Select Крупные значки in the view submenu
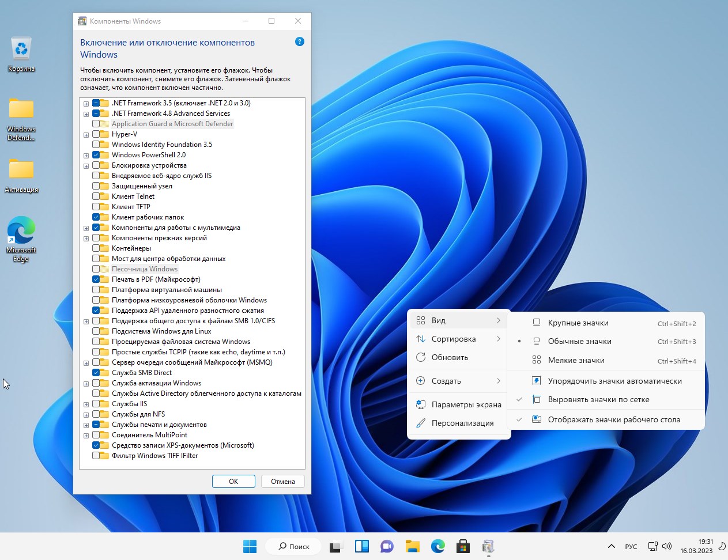 [578, 323]
